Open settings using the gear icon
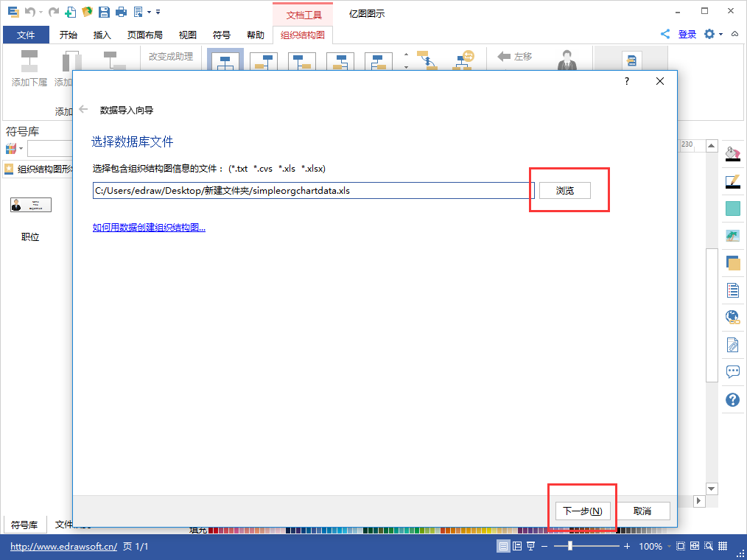 709,34
